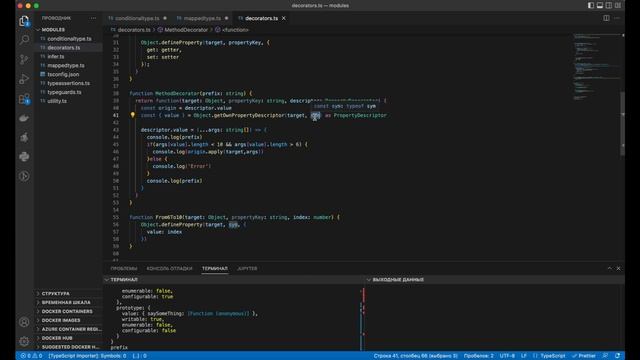Open the Python icon view in activity bar
The width and height of the screenshot is (640, 360).
pyautogui.click(x=24, y=157)
